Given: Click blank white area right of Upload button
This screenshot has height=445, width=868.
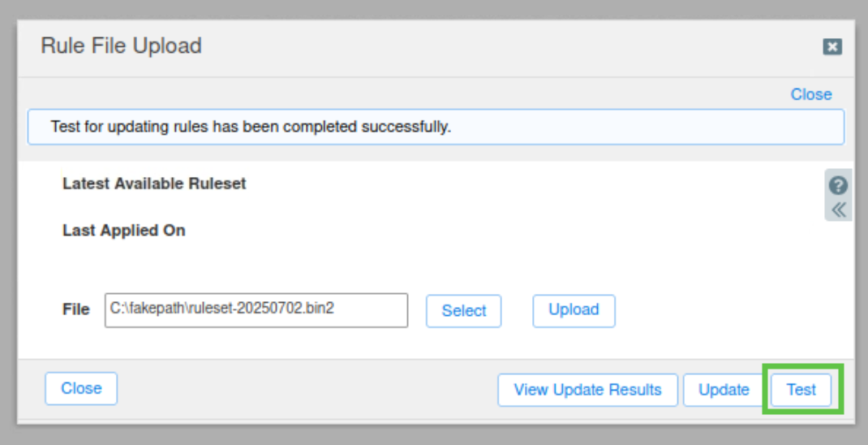Looking at the screenshot, I should [x=714, y=310].
